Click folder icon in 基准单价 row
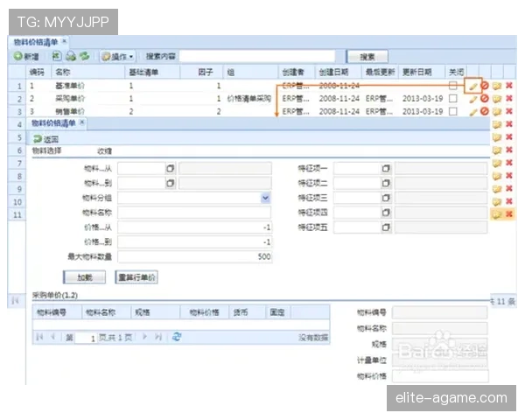The image size is (525, 420). 497,86
